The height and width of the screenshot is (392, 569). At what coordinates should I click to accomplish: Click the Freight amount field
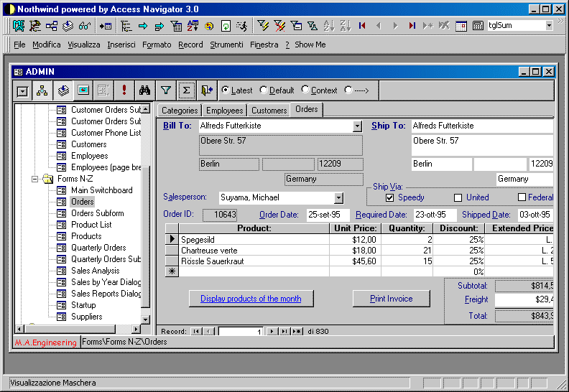coord(524,300)
